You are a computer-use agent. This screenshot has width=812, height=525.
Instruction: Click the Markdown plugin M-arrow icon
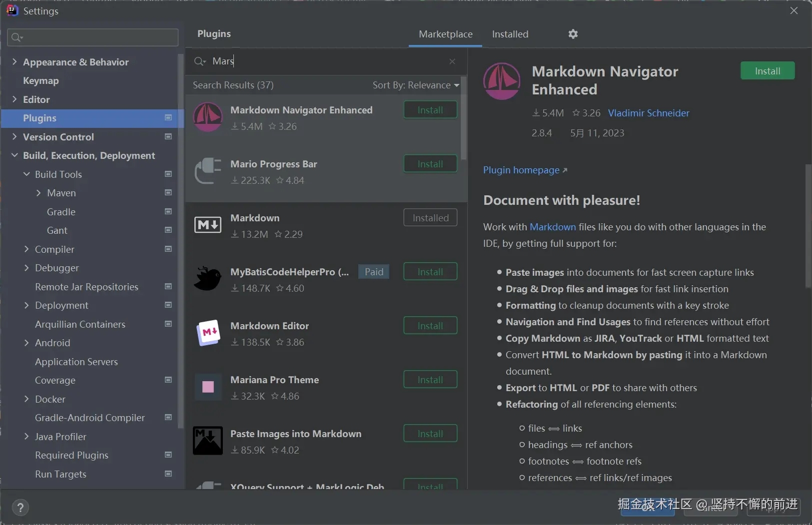point(208,225)
